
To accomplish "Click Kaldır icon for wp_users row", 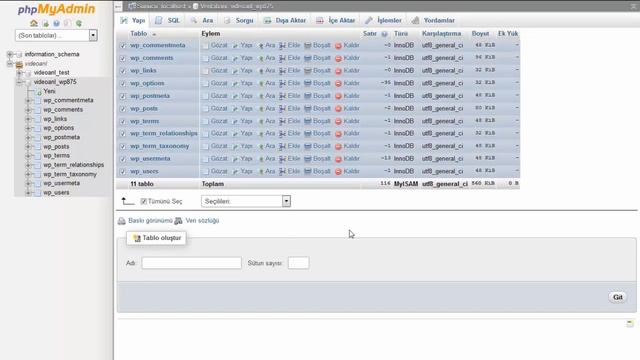I will (x=338, y=172).
